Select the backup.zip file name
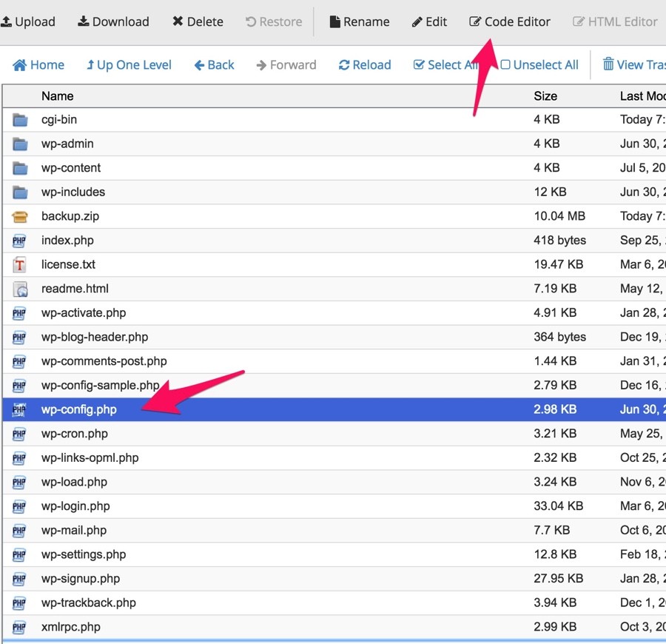Image resolution: width=666 pixels, height=644 pixels. coord(70,217)
